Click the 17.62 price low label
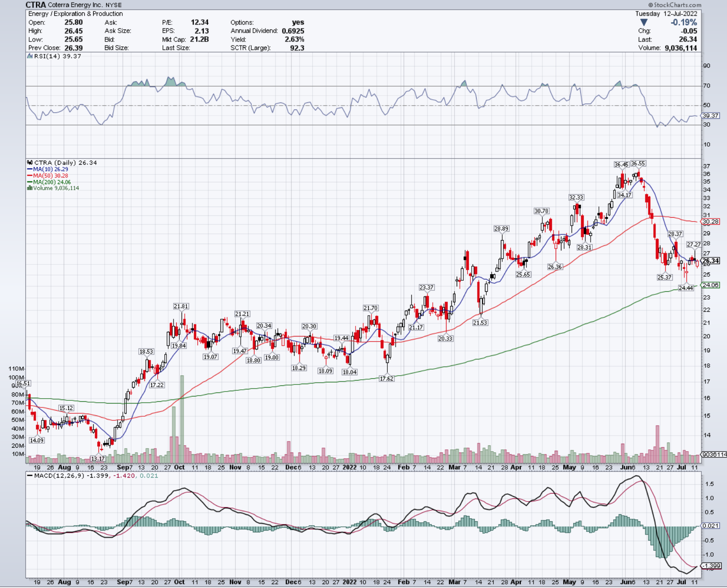 coord(386,378)
